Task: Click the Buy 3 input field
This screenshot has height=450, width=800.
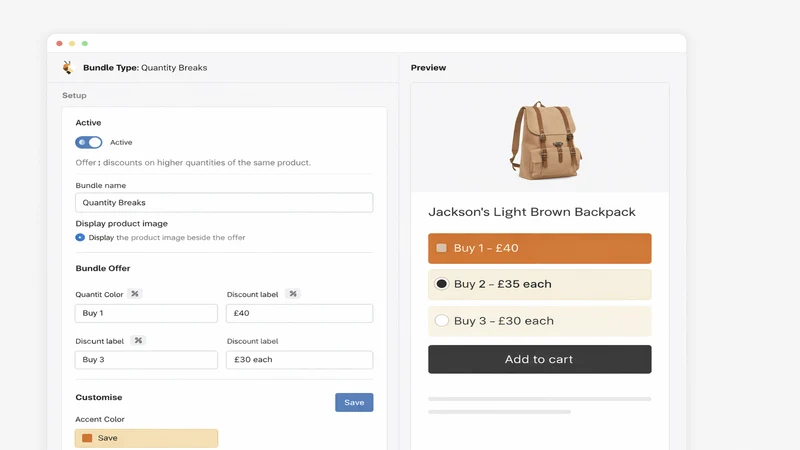Action: pos(146,360)
